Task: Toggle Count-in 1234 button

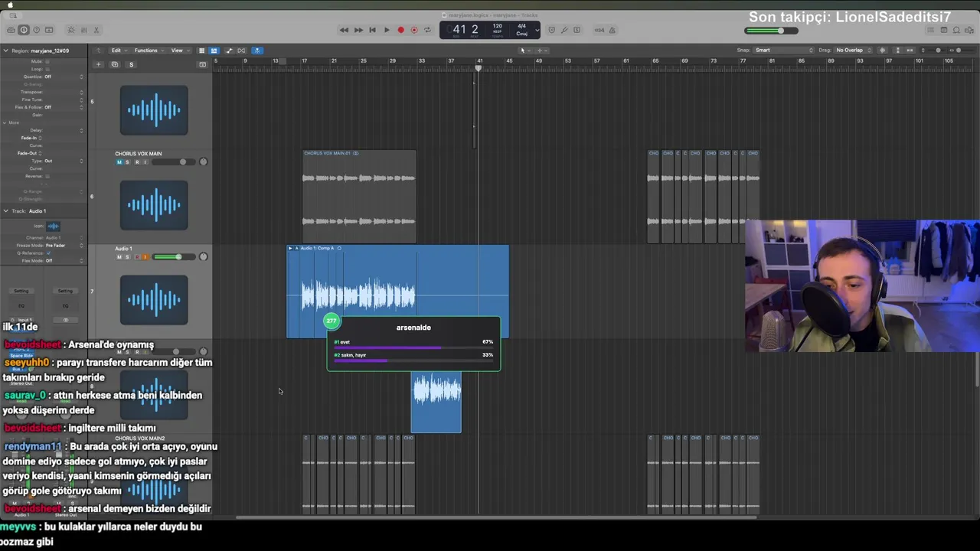Action: pyautogui.click(x=599, y=30)
